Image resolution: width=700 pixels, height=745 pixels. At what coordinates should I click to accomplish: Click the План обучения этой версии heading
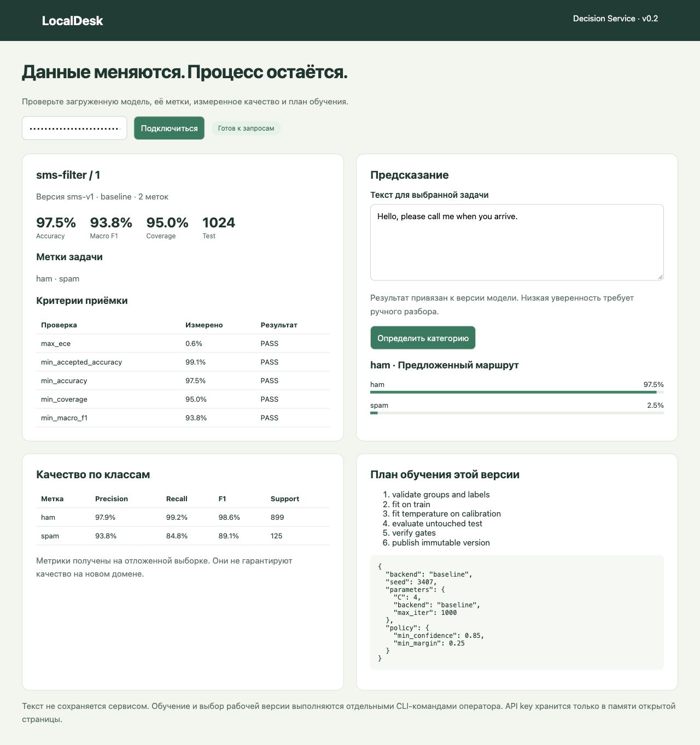(x=445, y=474)
